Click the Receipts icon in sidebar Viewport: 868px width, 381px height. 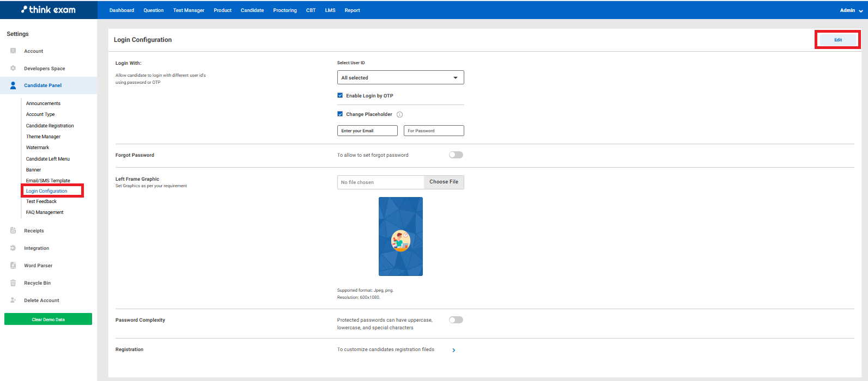click(13, 231)
